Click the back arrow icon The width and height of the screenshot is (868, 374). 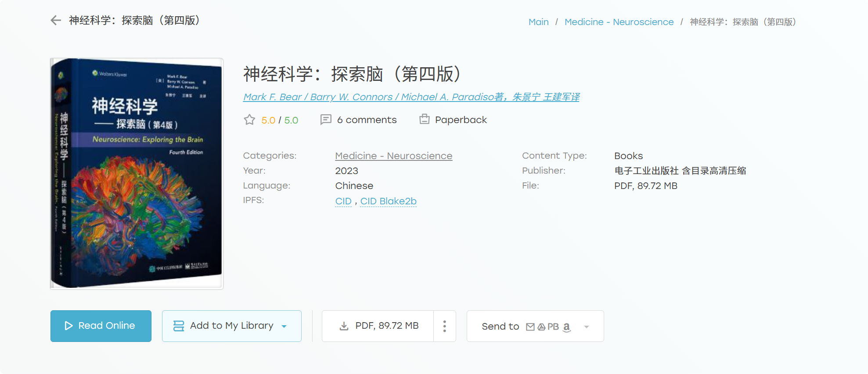pyautogui.click(x=56, y=20)
